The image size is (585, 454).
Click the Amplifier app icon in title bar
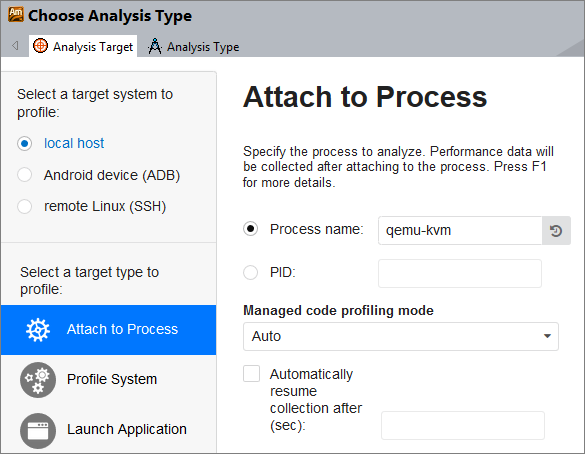click(x=16, y=15)
